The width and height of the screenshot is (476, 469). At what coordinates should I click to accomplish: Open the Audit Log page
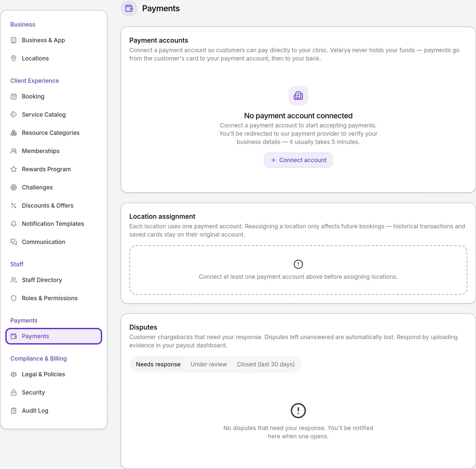pyautogui.click(x=54, y=411)
